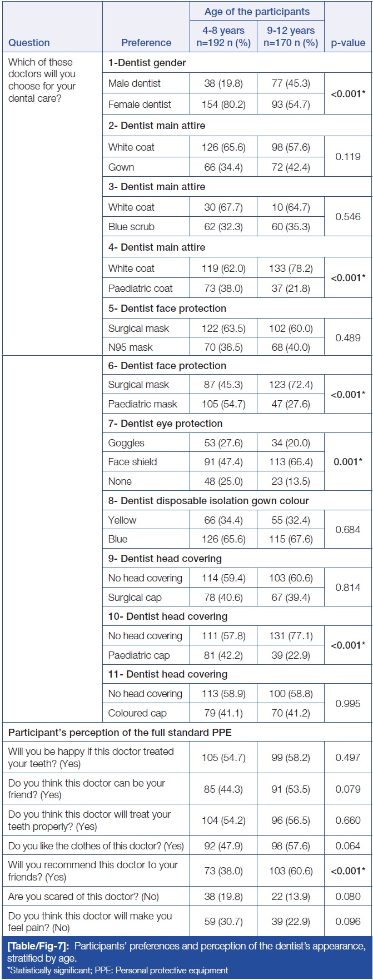The width and height of the screenshot is (373, 980).
Task: Select the "Yellow" gown colour row
Action: tap(122, 520)
